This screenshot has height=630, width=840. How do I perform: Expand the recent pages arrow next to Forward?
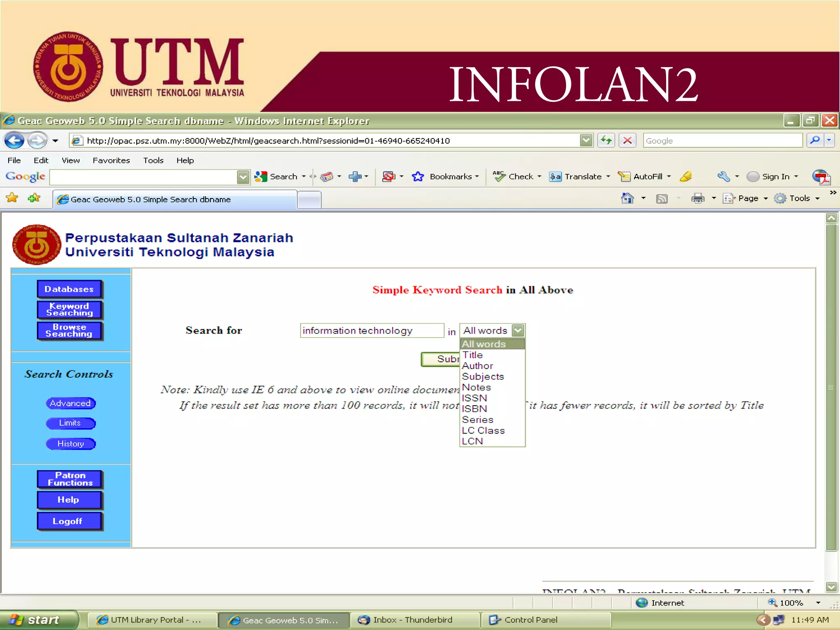55,141
